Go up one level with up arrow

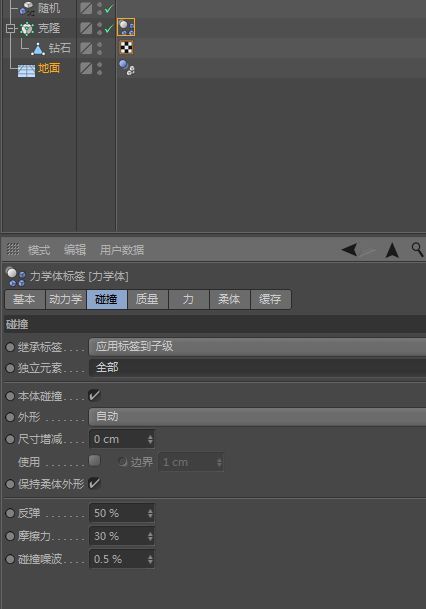(x=392, y=250)
